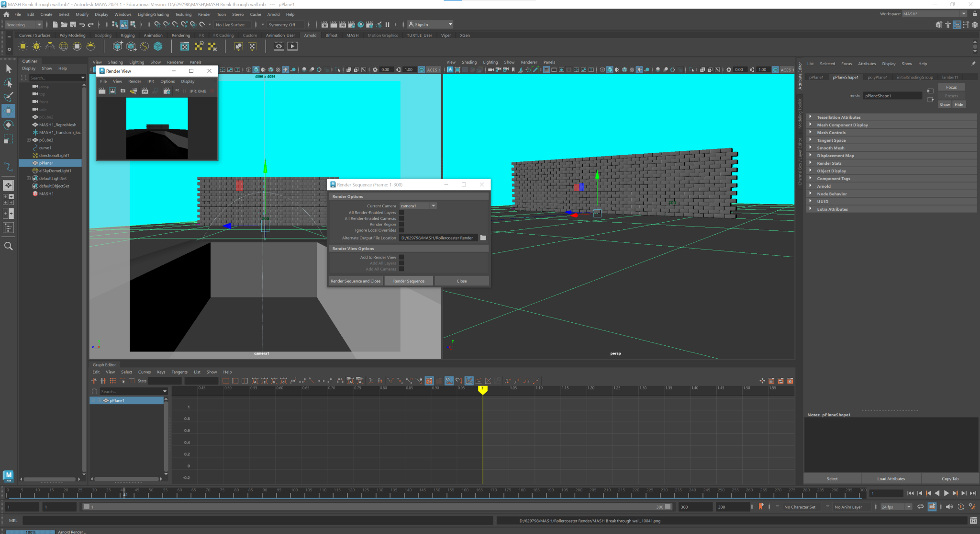Open the Rendering menu set dropdown
Image resolution: width=980 pixels, height=534 pixels.
23,25
